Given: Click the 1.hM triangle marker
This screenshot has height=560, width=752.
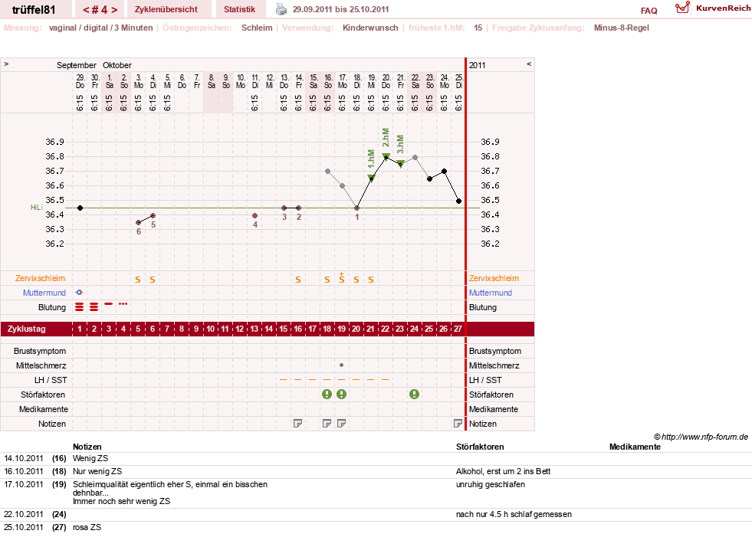Looking at the screenshot, I should click(x=371, y=178).
